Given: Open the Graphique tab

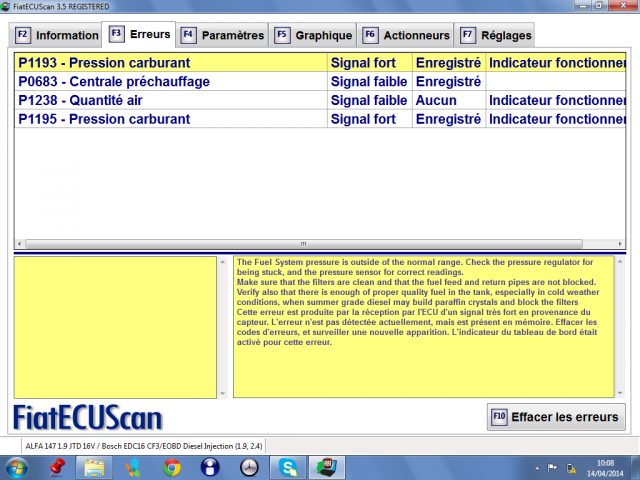Looking at the screenshot, I should (313, 35).
